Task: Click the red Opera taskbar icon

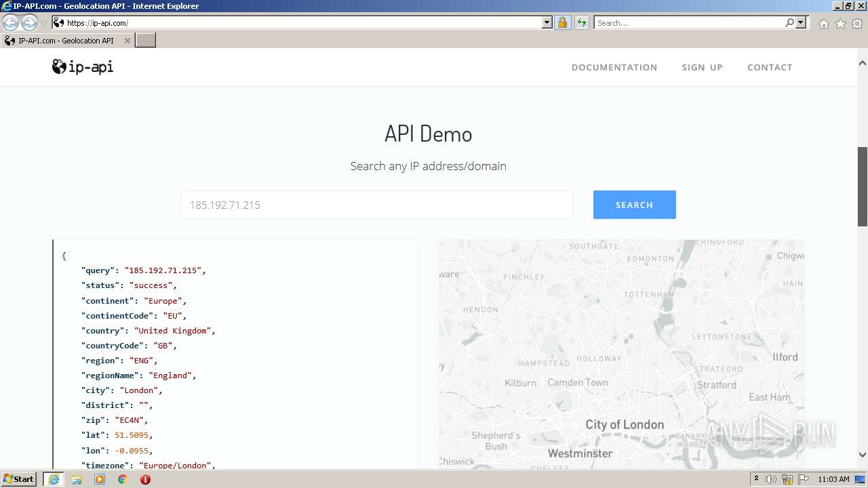Action: 145,479
